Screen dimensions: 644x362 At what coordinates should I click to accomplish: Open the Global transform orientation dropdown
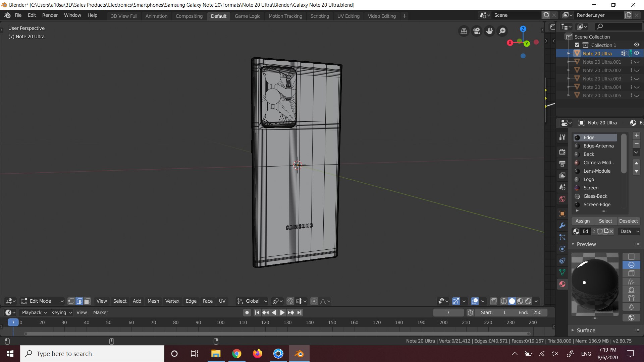pos(252,301)
